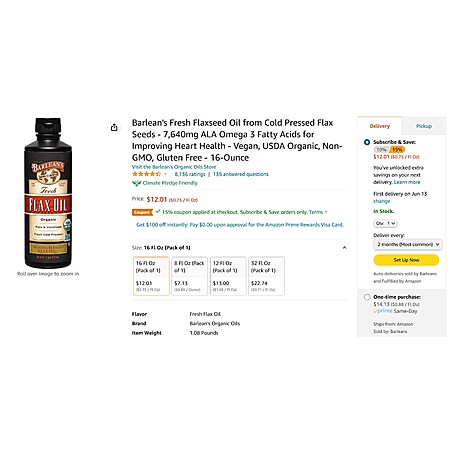Open the 135 answered questions link
The height and width of the screenshot is (450, 450).
tap(241, 174)
